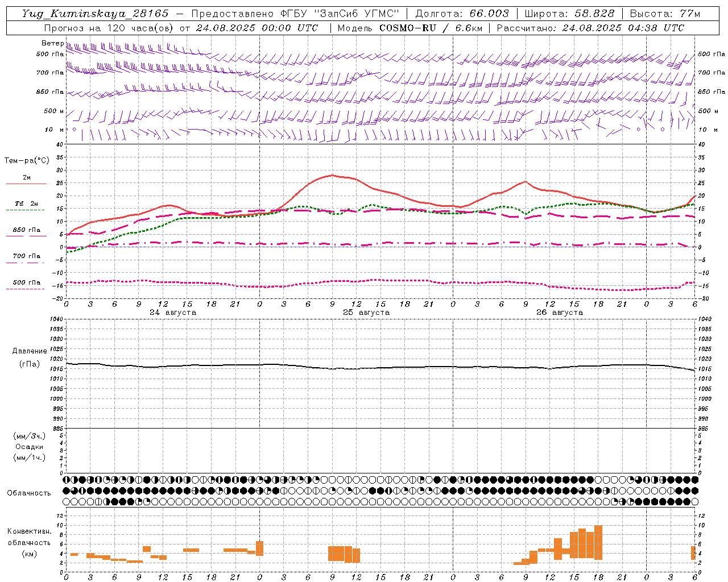728x582 pixels.
Task: Click the '25 августа' date label
Action: [366, 313]
